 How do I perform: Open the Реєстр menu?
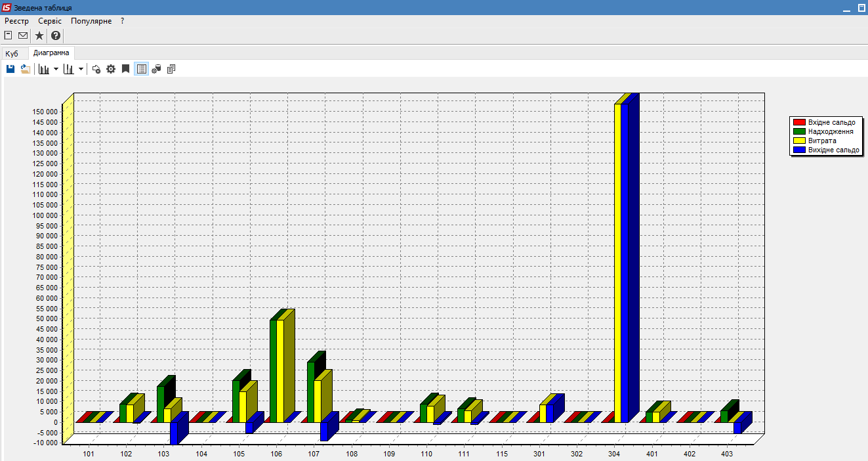tap(16, 21)
